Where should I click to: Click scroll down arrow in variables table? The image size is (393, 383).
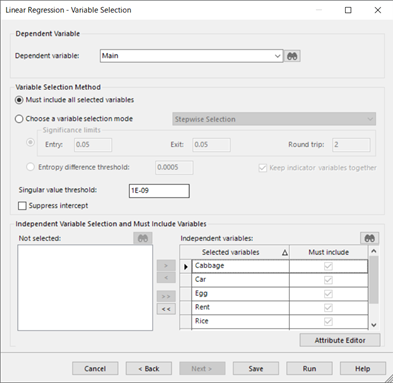(x=374, y=324)
